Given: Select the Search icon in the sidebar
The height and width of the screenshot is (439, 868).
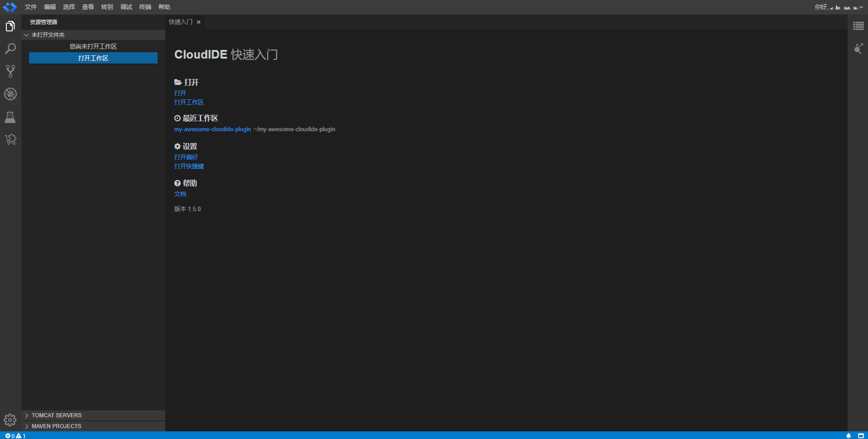Looking at the screenshot, I should 10,48.
